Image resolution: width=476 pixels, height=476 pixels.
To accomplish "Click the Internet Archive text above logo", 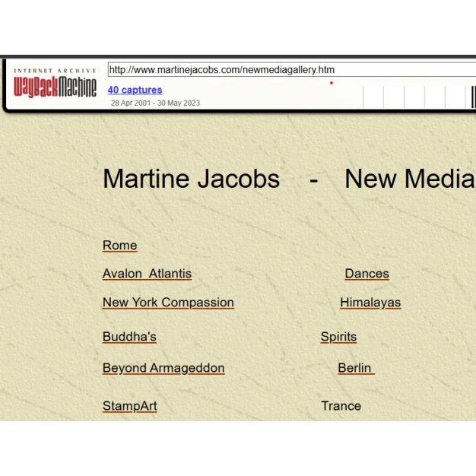I will pos(56,71).
